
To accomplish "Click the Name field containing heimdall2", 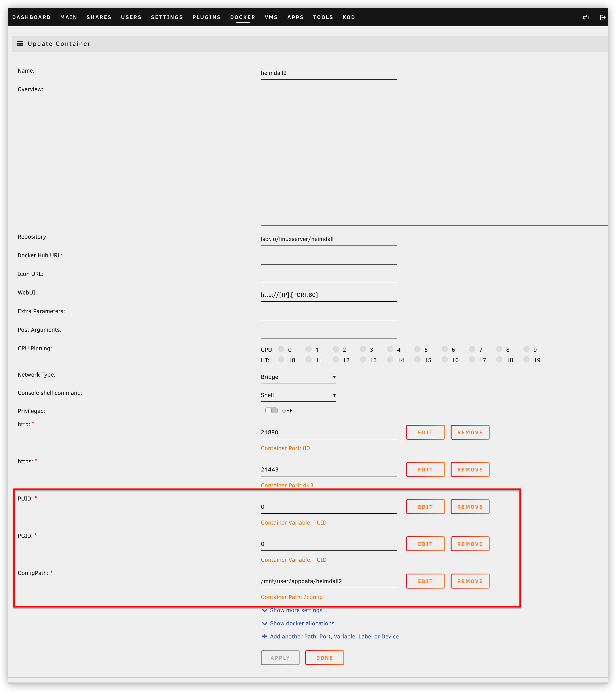I will click(x=328, y=73).
